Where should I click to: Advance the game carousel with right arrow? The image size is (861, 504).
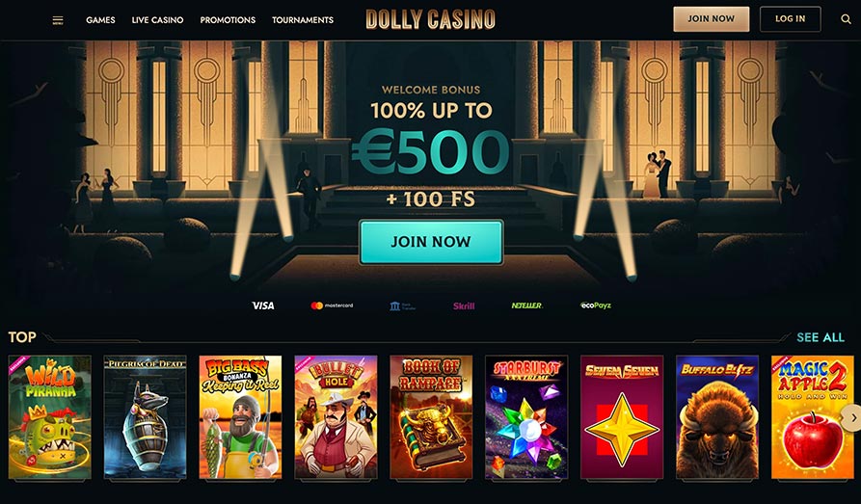[x=852, y=417]
